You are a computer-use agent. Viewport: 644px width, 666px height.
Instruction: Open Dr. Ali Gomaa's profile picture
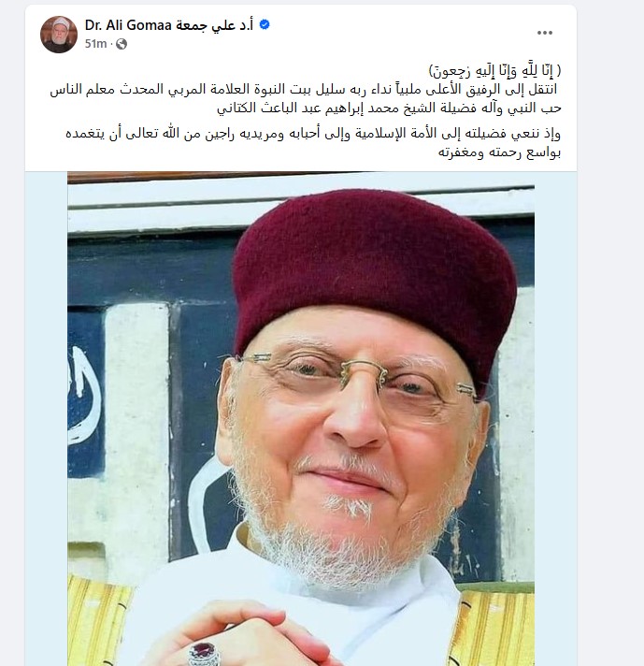[x=59, y=35]
